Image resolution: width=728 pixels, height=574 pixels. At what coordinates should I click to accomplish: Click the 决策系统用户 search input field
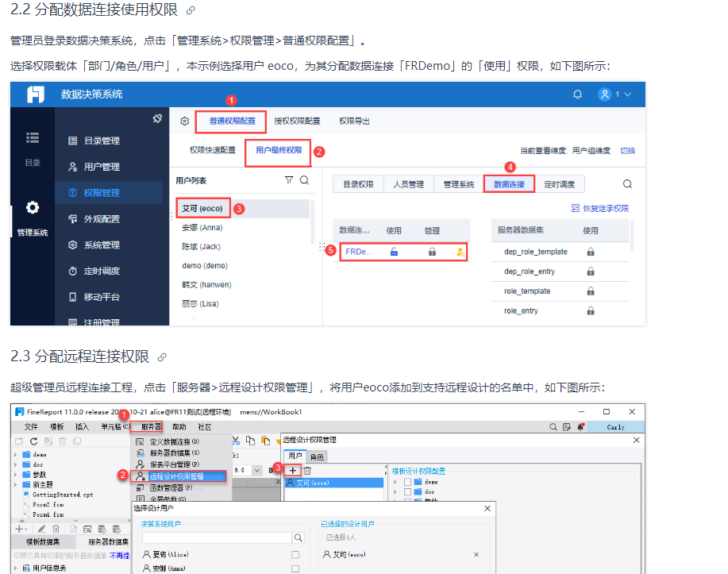coord(218,537)
